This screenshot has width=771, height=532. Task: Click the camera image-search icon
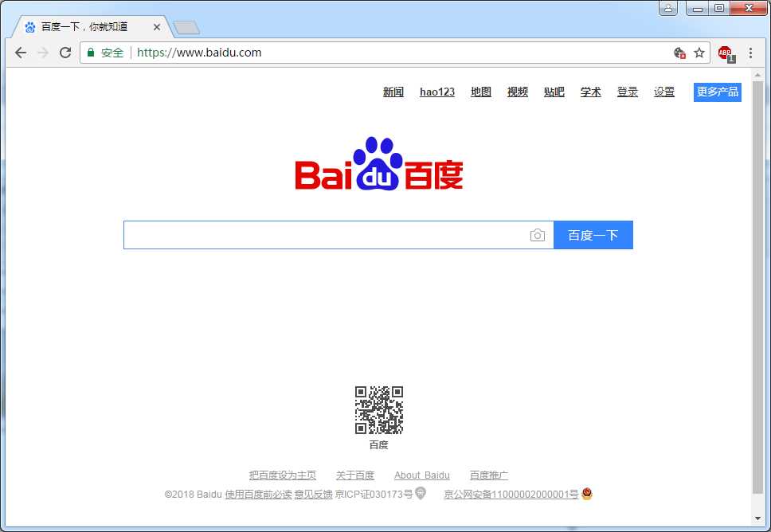pos(538,236)
